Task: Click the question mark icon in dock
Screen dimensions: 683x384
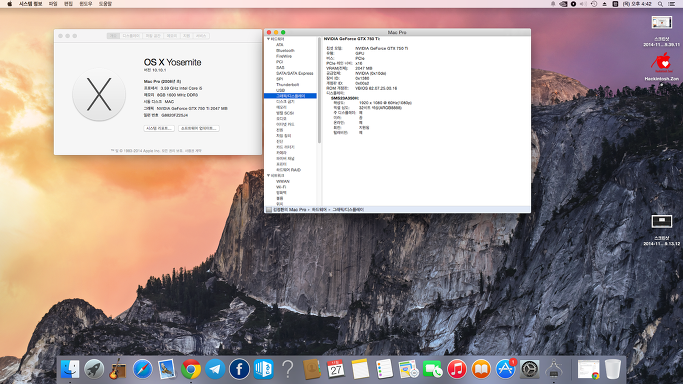Action: (x=287, y=369)
